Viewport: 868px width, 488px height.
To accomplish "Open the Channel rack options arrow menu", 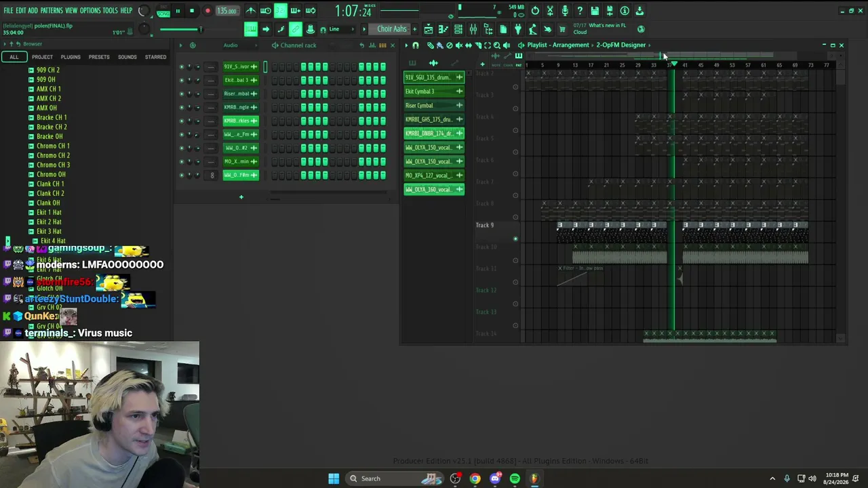I will pyautogui.click(x=180, y=45).
